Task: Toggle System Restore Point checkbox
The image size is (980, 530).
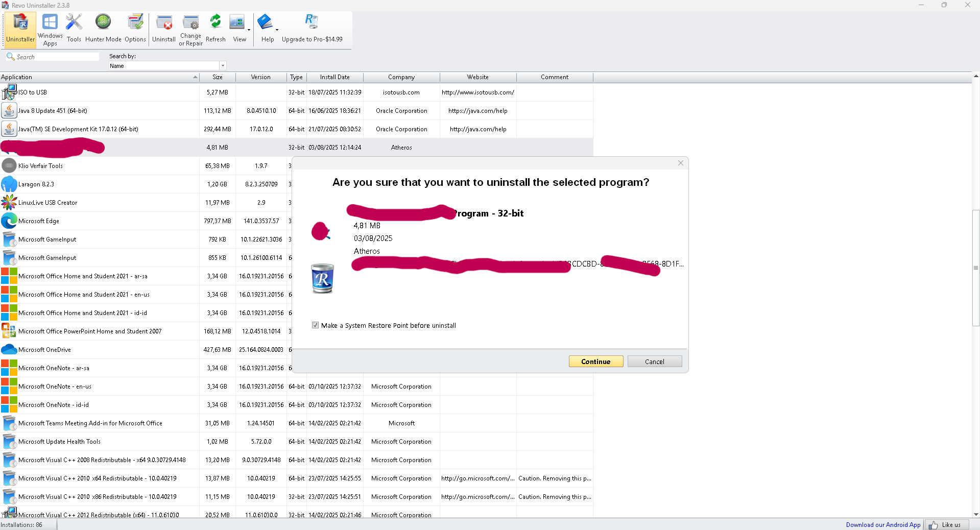Action: tap(315, 325)
